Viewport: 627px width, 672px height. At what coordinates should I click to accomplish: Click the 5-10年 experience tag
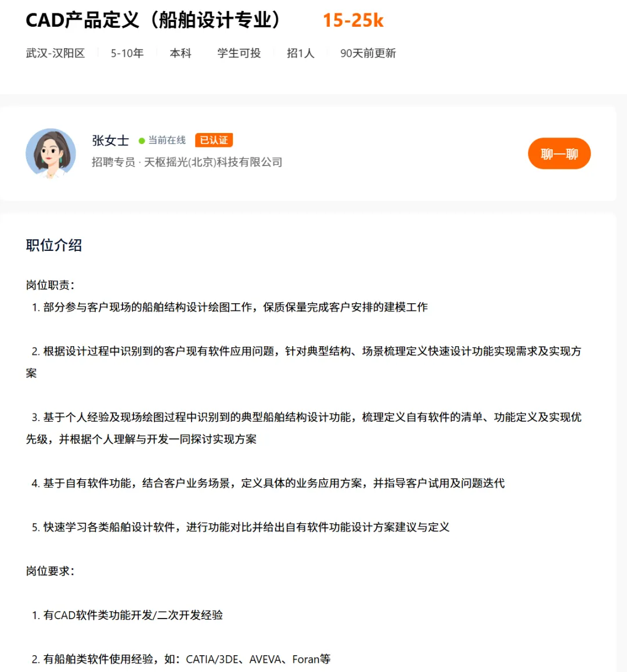click(x=127, y=53)
